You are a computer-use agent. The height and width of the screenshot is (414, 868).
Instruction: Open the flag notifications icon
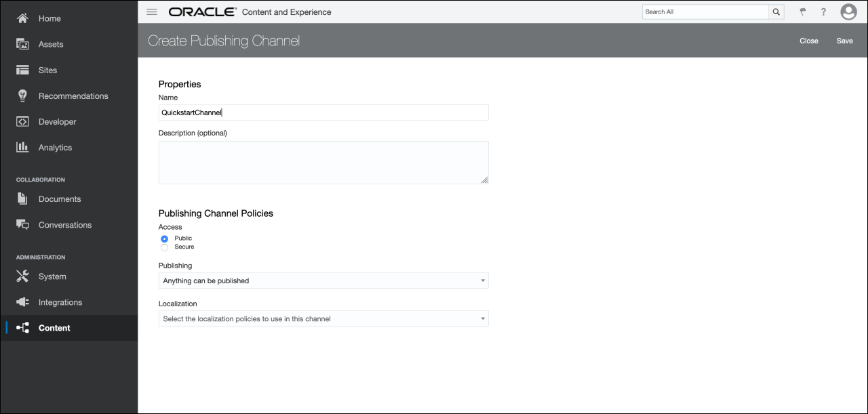803,12
